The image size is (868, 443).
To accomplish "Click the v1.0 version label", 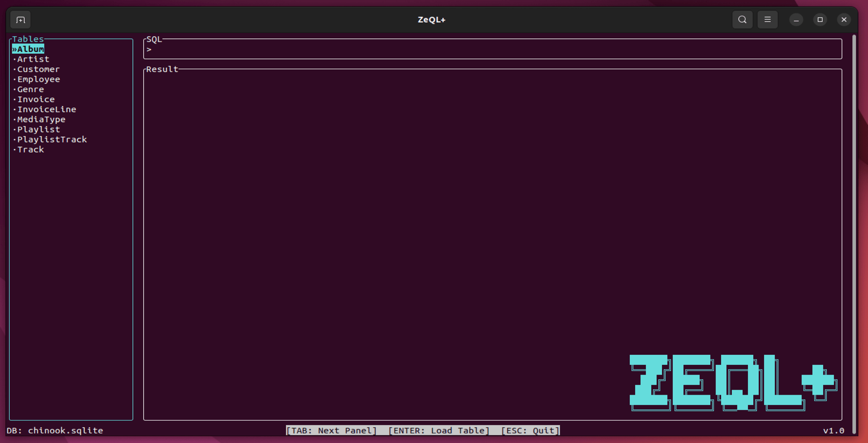I will (x=834, y=430).
